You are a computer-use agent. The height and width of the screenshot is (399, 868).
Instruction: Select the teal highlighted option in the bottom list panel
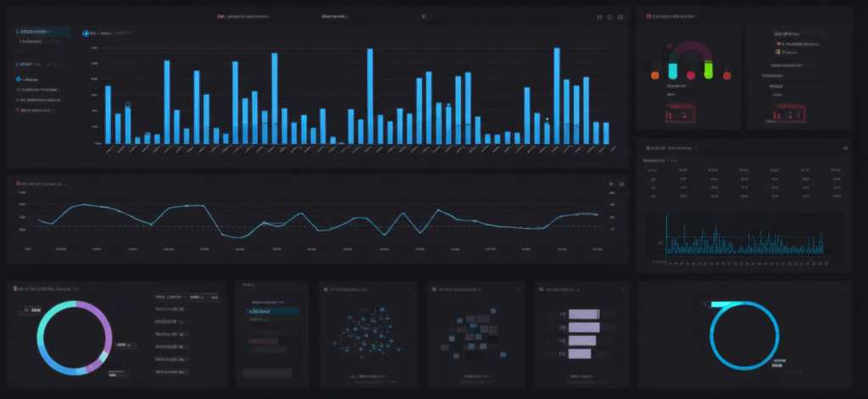coord(272,312)
